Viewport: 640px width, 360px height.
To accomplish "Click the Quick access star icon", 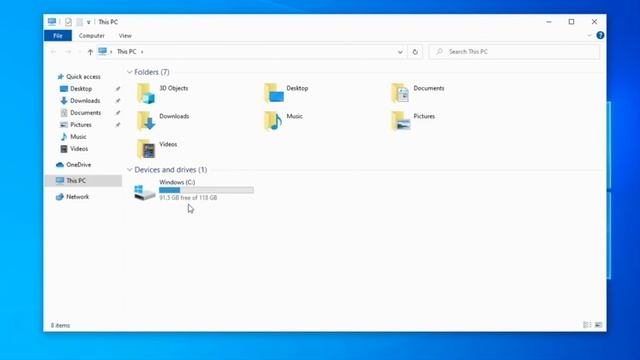I will [60, 77].
